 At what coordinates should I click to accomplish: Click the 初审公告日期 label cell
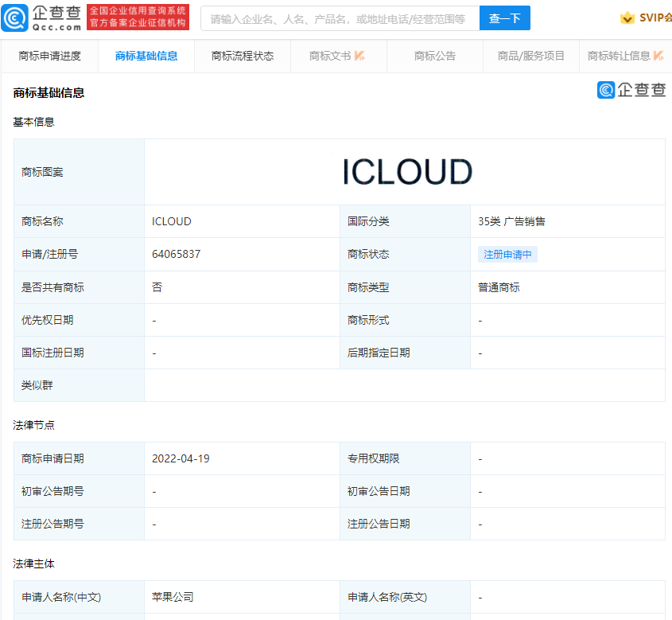pyautogui.click(x=405, y=491)
